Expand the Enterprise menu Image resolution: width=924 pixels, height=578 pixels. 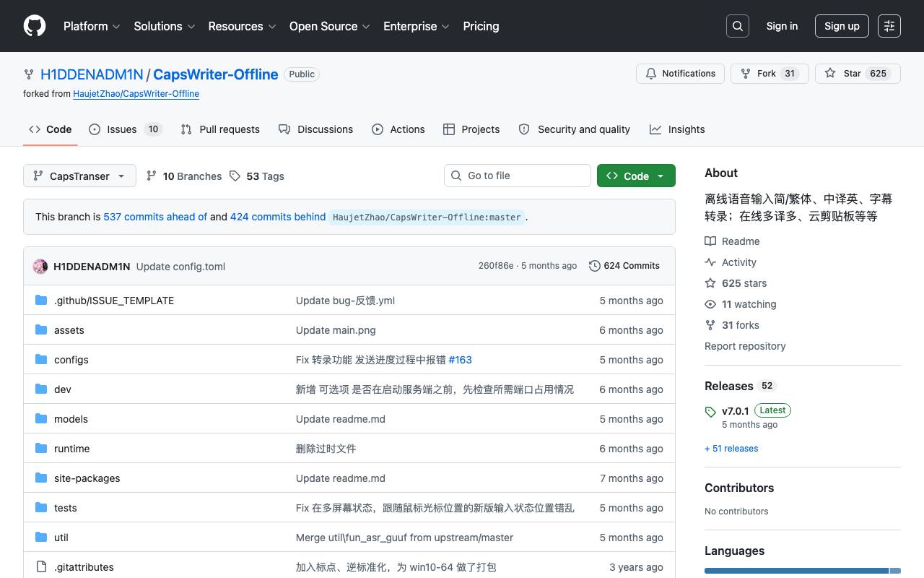(417, 26)
